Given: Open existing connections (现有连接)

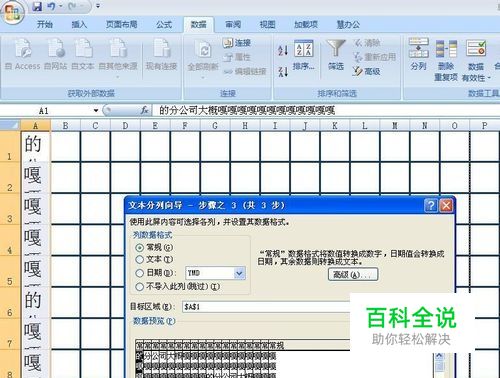Looking at the screenshot, I should tap(161, 54).
